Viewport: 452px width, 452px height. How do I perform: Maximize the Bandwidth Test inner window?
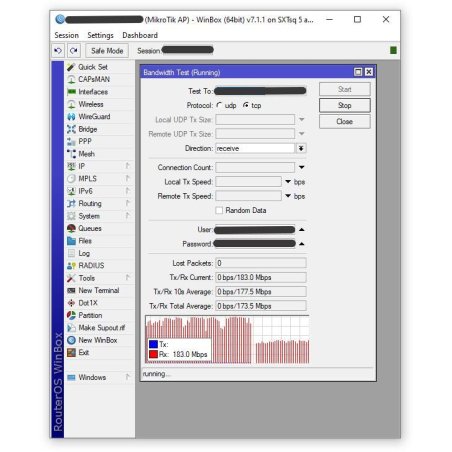(x=358, y=72)
